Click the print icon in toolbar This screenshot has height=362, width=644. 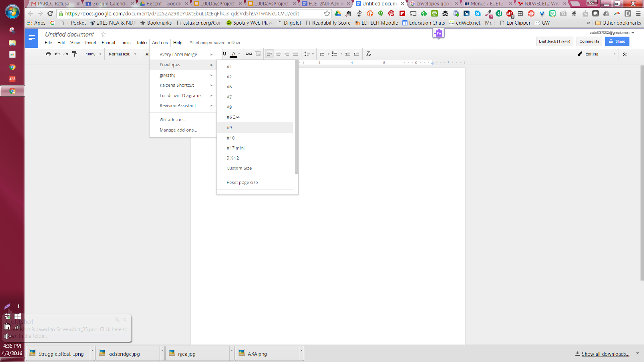click(x=48, y=54)
